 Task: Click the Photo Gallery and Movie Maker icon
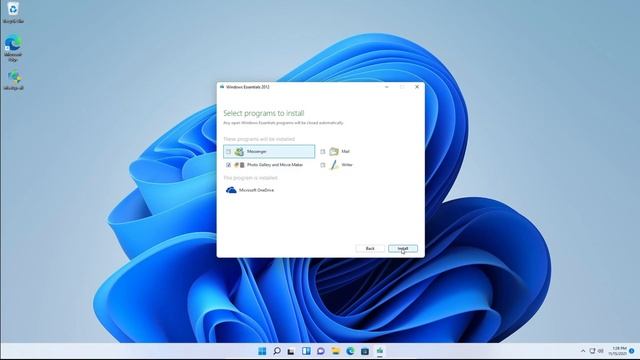click(x=239, y=165)
